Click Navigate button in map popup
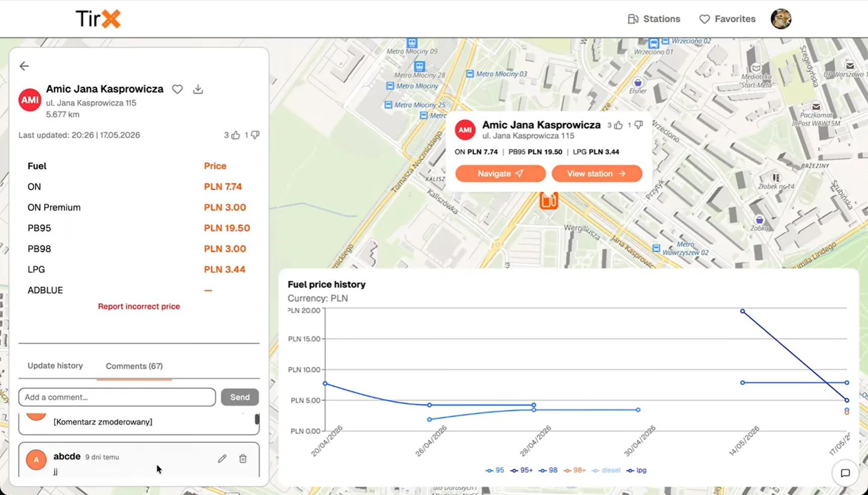The image size is (868, 495). 500,173
